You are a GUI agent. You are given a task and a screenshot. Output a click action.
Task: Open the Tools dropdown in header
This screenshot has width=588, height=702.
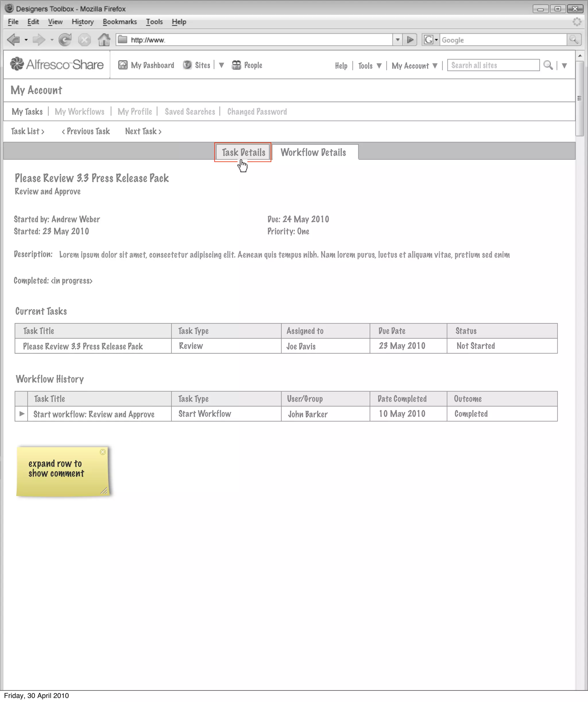click(379, 65)
